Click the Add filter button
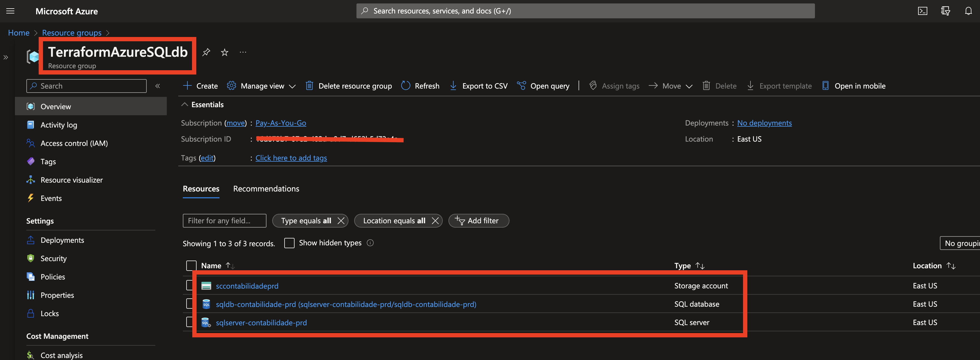 pos(478,221)
